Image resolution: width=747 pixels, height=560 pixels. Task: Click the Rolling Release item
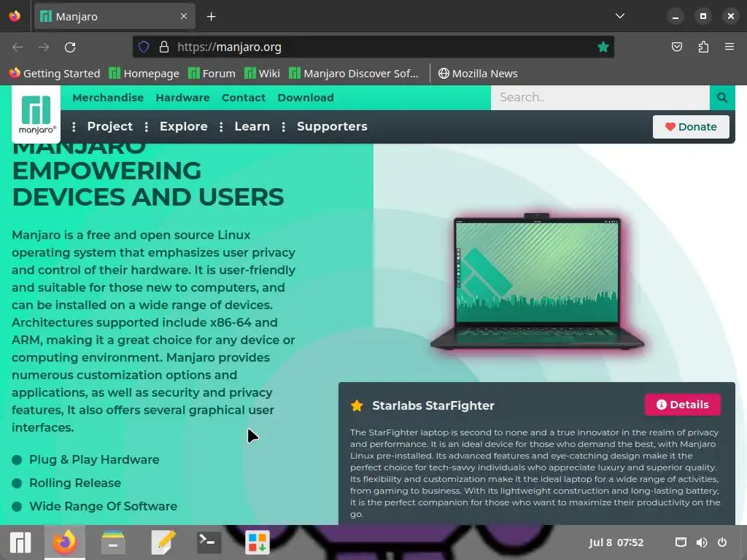pos(75,483)
